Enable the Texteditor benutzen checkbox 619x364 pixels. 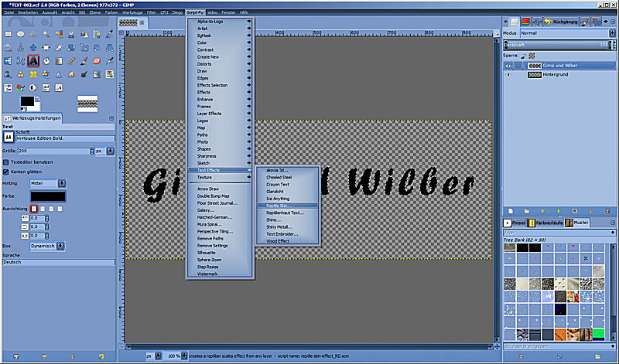pos(6,162)
